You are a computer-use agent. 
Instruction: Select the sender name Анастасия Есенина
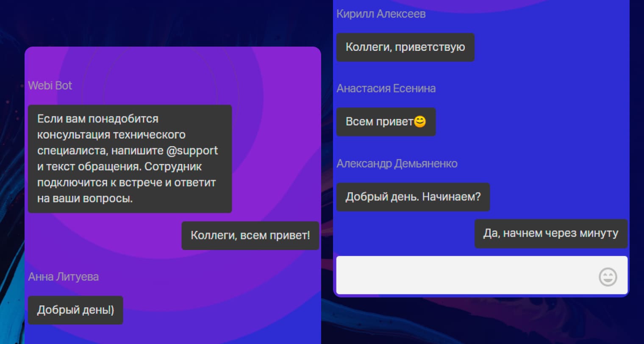tap(386, 89)
